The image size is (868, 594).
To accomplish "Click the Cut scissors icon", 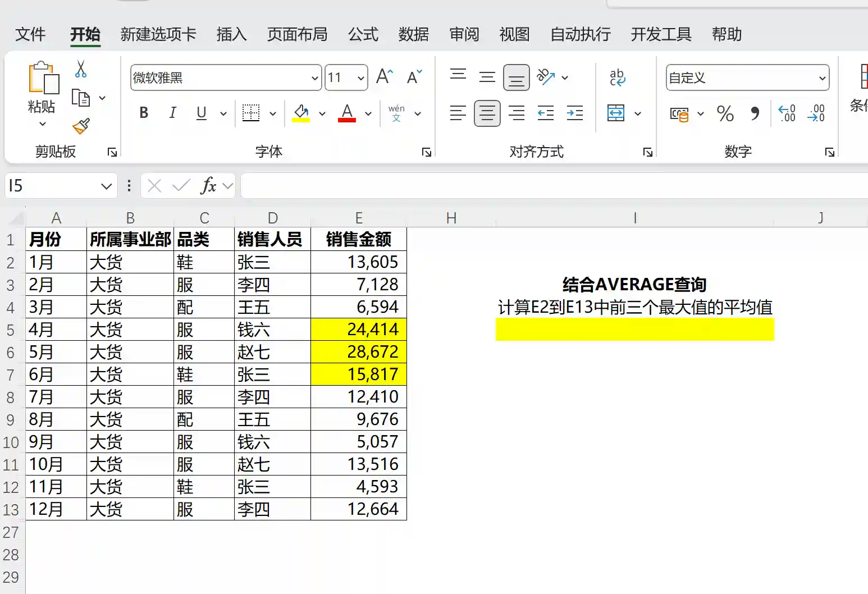I will [x=81, y=69].
